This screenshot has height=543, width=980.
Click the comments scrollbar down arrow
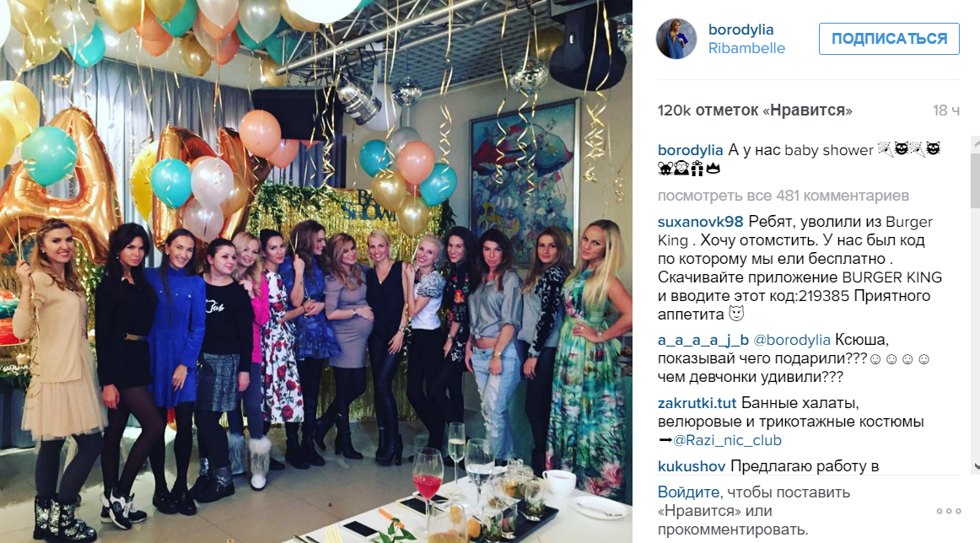pyautogui.click(x=975, y=467)
